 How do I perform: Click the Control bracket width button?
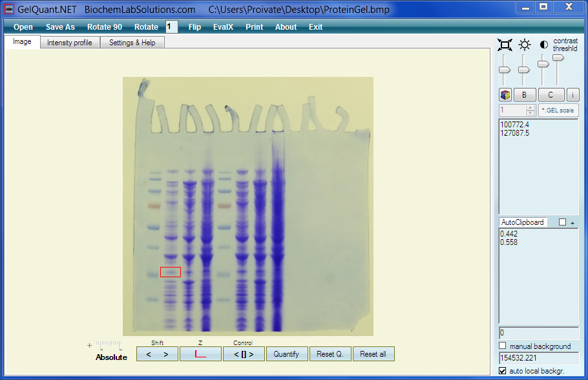point(243,354)
